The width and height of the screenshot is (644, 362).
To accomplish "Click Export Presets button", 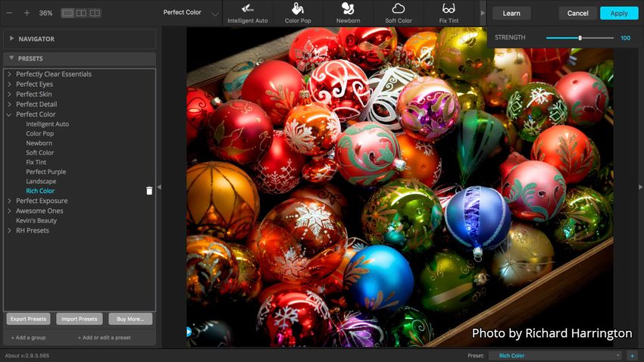I will point(28,319).
